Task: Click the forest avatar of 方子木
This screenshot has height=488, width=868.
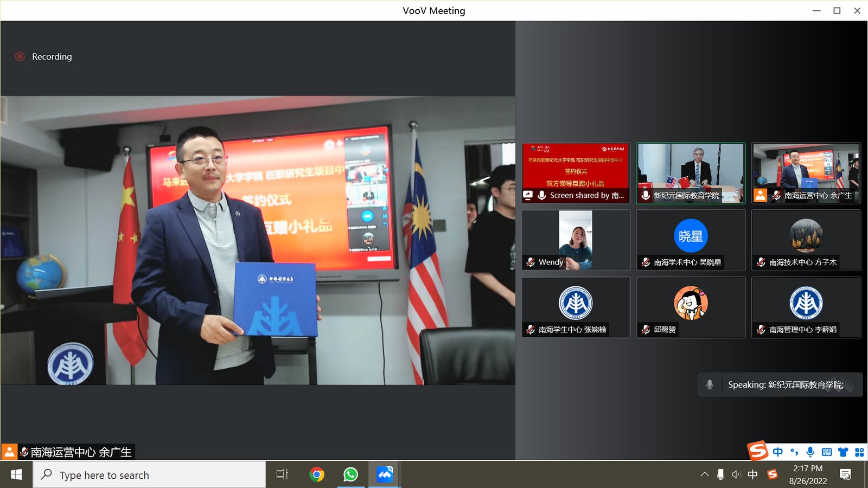Action: (x=806, y=236)
